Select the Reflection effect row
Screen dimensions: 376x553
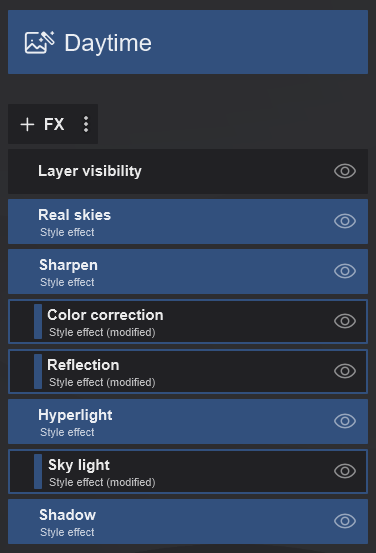point(188,371)
